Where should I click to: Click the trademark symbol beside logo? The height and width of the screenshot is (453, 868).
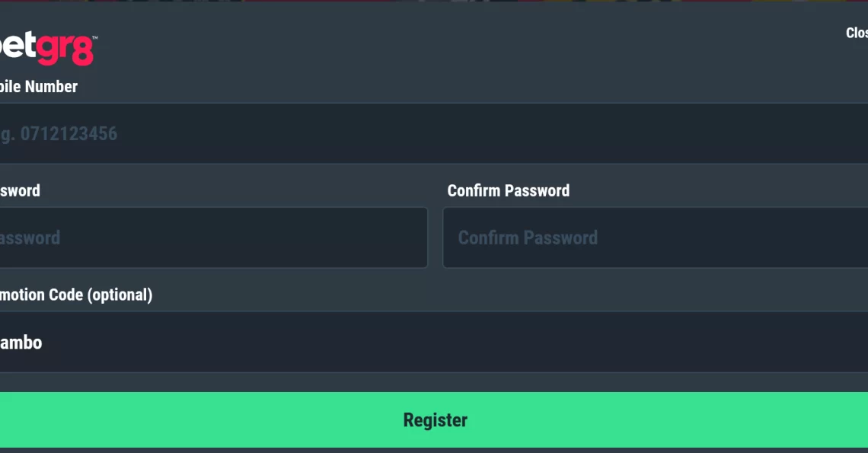tap(95, 37)
